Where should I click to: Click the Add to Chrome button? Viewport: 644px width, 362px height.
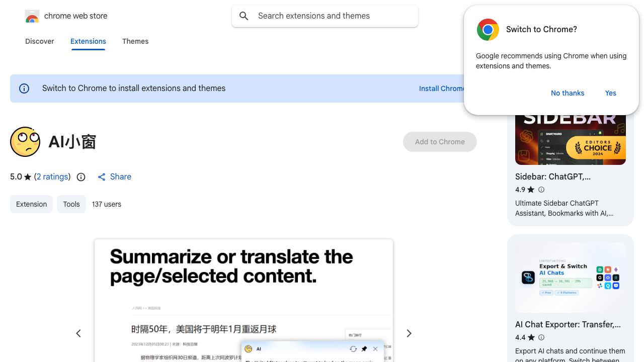[440, 142]
